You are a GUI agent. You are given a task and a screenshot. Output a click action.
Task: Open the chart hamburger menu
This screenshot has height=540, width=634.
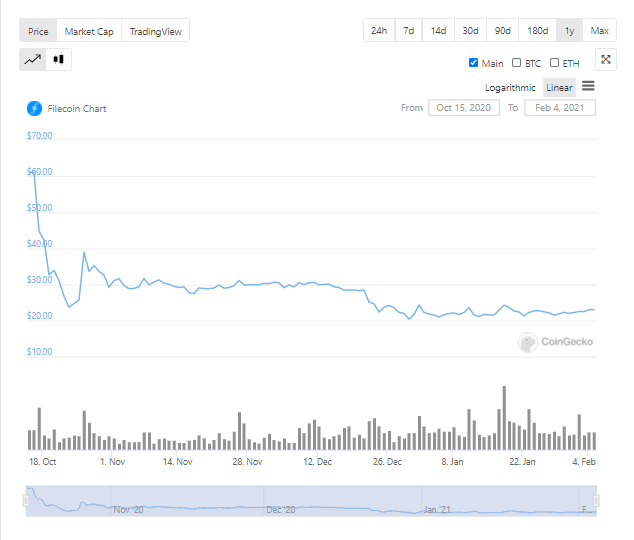point(588,86)
